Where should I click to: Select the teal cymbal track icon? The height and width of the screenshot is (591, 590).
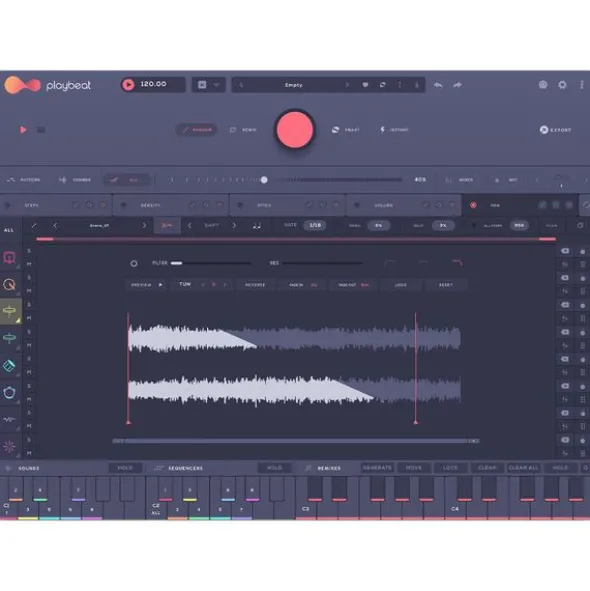click(9, 338)
